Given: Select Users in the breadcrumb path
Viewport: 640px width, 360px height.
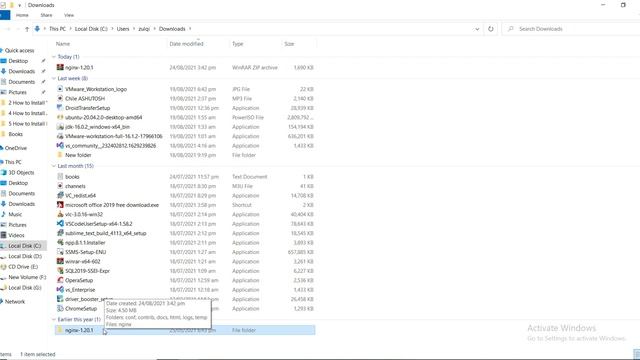Looking at the screenshot, I should [x=123, y=29].
